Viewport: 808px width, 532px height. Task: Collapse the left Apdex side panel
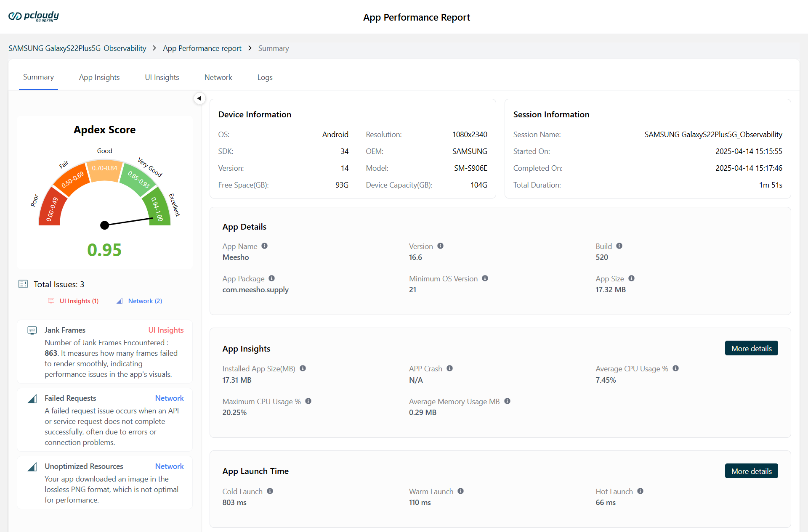199,98
